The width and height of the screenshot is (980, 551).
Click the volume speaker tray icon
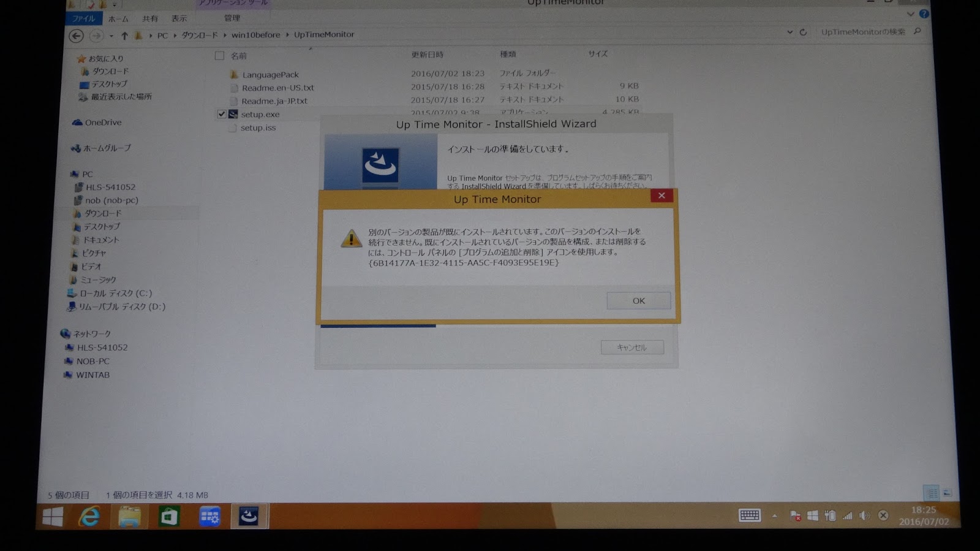[x=864, y=516]
